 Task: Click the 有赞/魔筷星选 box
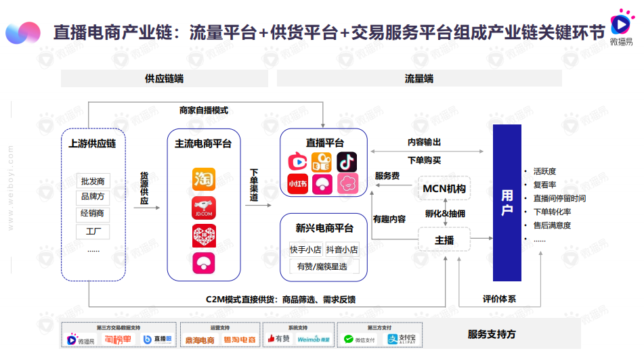pos(324,266)
